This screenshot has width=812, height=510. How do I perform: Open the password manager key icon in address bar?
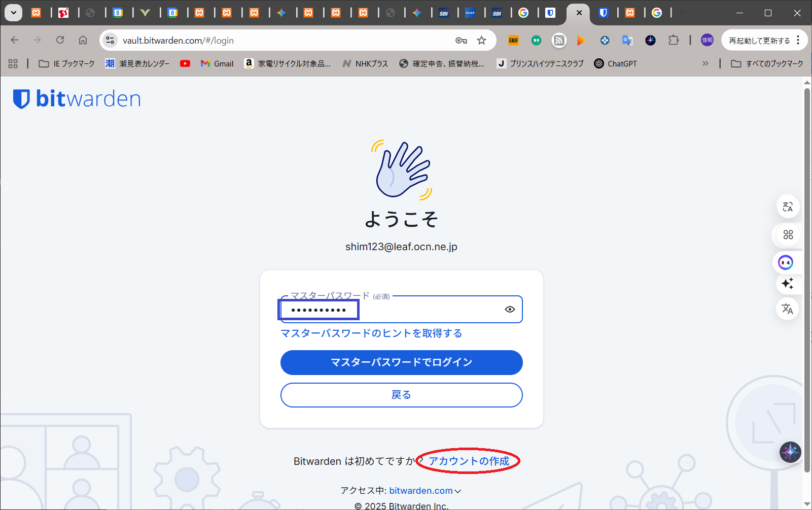pos(461,41)
